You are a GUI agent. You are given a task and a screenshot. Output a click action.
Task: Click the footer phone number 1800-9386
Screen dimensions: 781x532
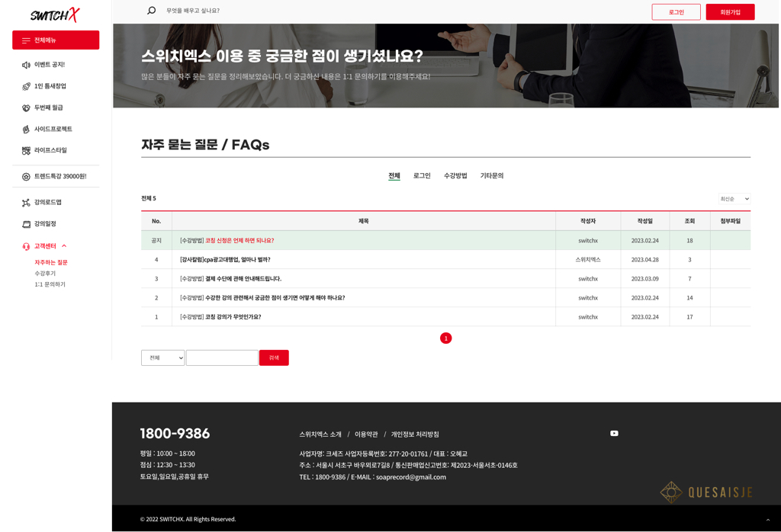tap(175, 434)
